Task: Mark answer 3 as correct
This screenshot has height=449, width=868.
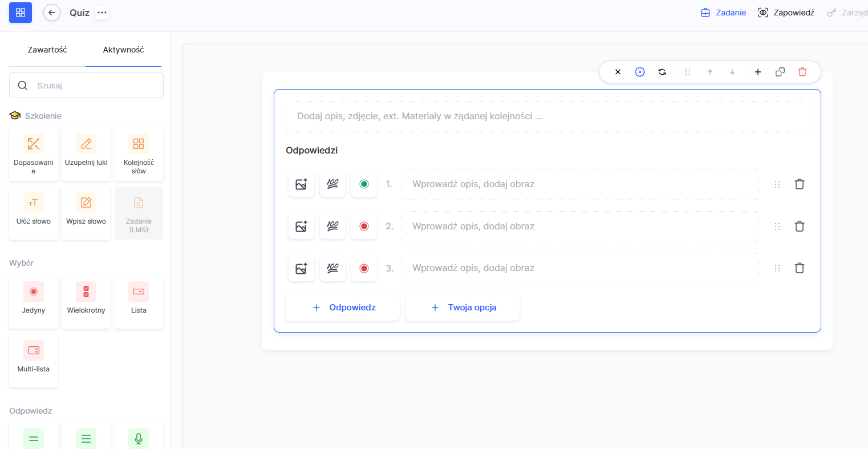Action: coord(364,268)
